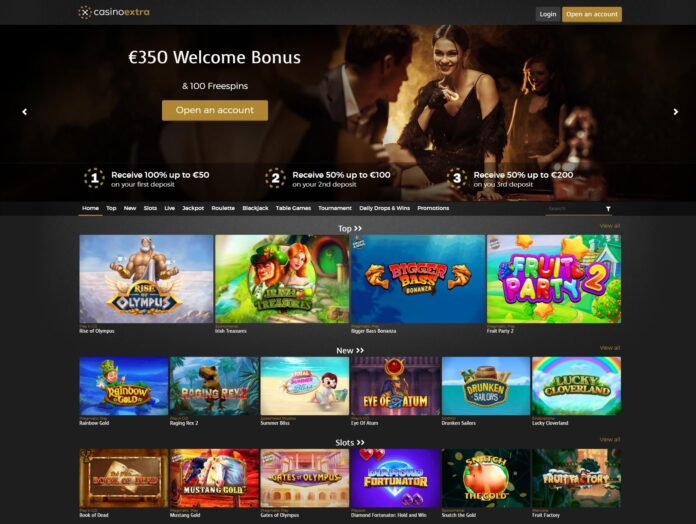Open the Eye of Atum game thumbnail
Screen dimensions: 696x524
tap(395, 386)
